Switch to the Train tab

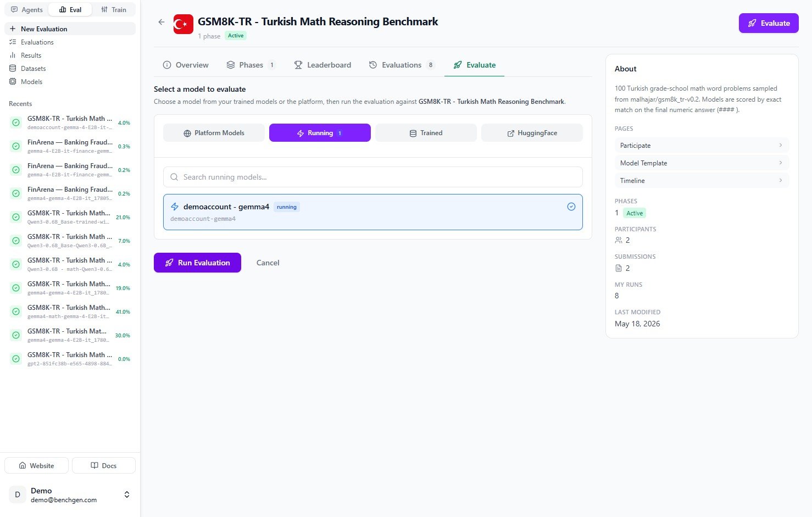(x=114, y=9)
